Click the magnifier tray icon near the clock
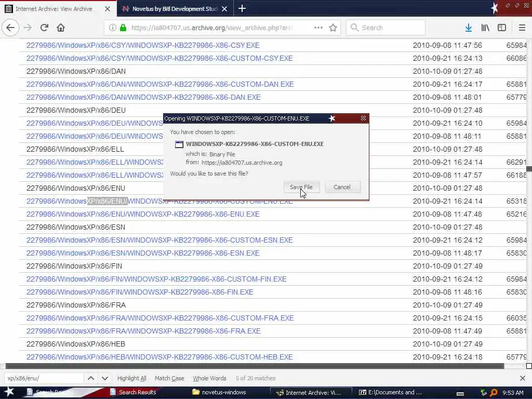This screenshot has height=399, width=532. click(494, 393)
